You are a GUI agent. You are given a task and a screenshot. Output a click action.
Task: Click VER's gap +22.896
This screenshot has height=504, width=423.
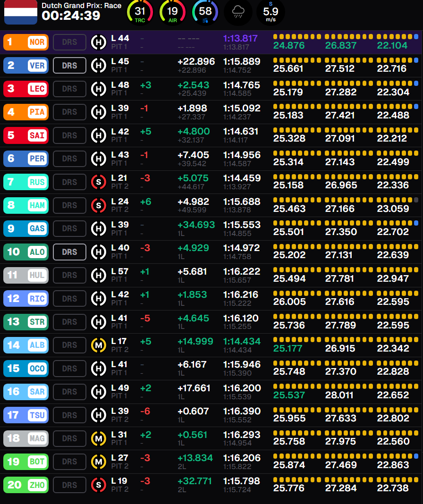[x=196, y=62]
